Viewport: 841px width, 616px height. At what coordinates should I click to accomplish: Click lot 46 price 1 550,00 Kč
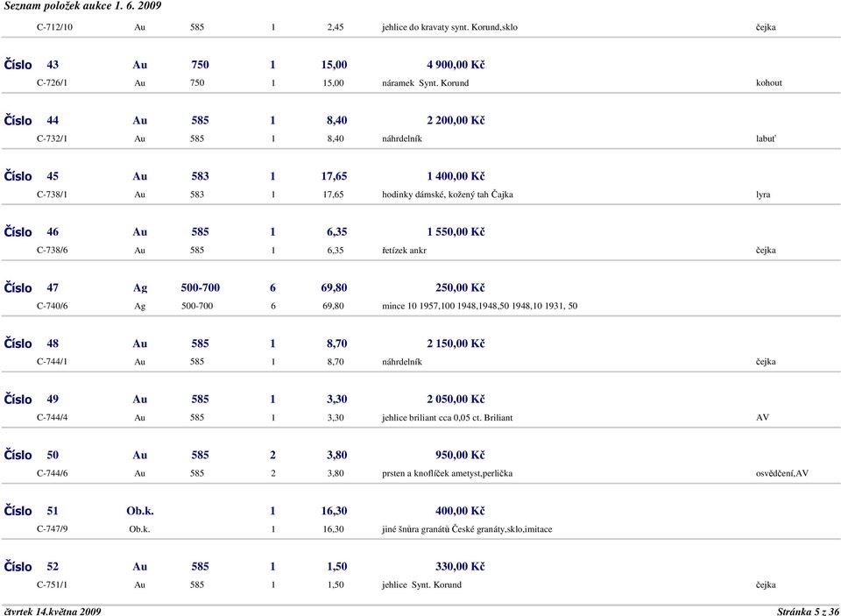(x=456, y=232)
